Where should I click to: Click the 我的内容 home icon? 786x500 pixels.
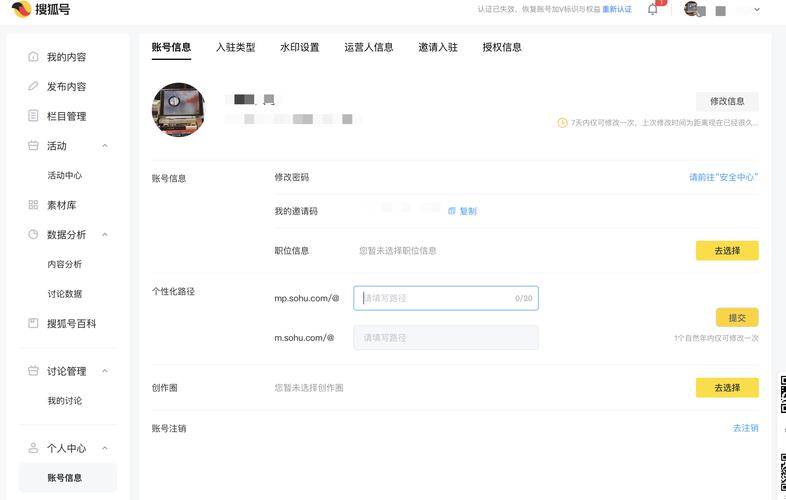pyautogui.click(x=33, y=56)
